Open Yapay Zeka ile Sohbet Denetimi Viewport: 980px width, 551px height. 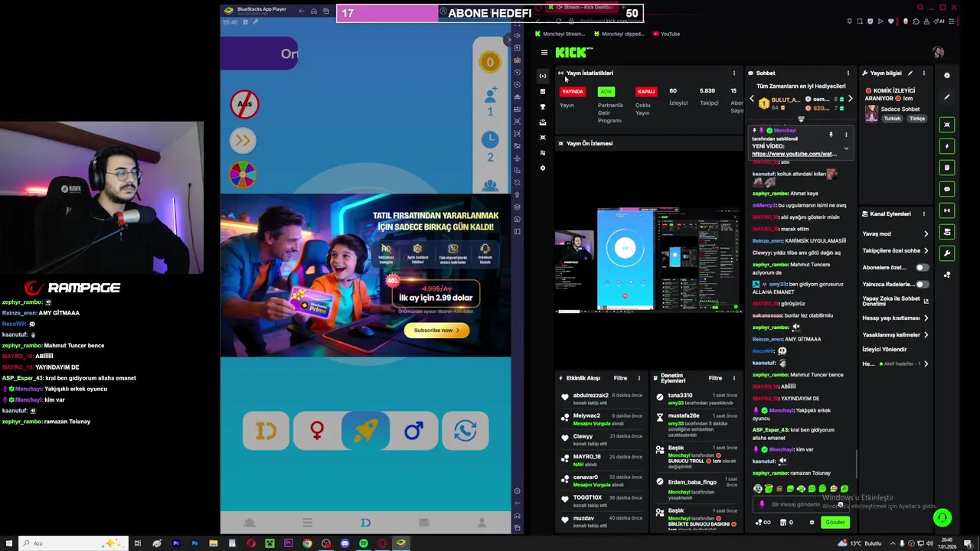896,301
